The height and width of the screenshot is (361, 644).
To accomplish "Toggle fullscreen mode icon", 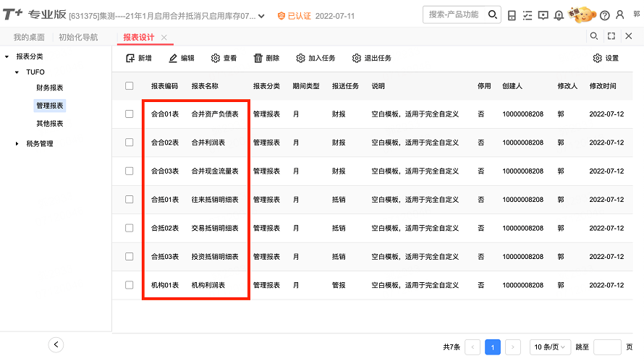I will [611, 36].
